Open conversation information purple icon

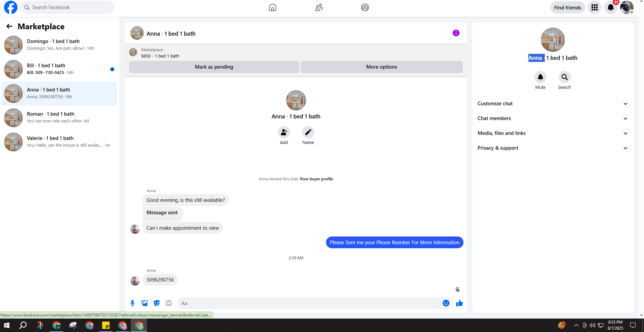coord(456,33)
